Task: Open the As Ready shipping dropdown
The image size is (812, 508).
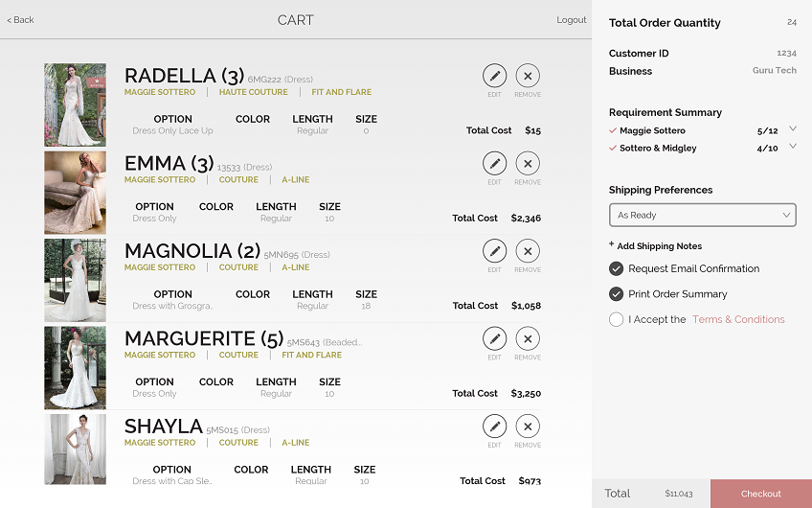Action: (702, 216)
